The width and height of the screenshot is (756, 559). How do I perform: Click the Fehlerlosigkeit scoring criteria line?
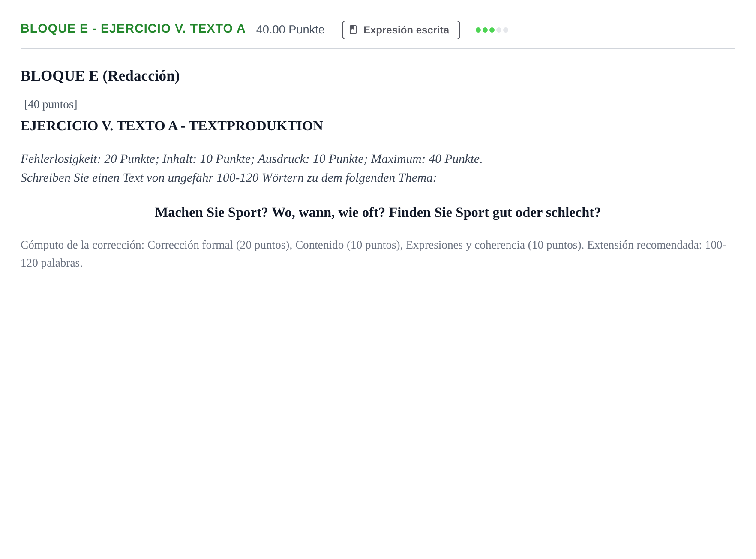pyautogui.click(x=252, y=159)
